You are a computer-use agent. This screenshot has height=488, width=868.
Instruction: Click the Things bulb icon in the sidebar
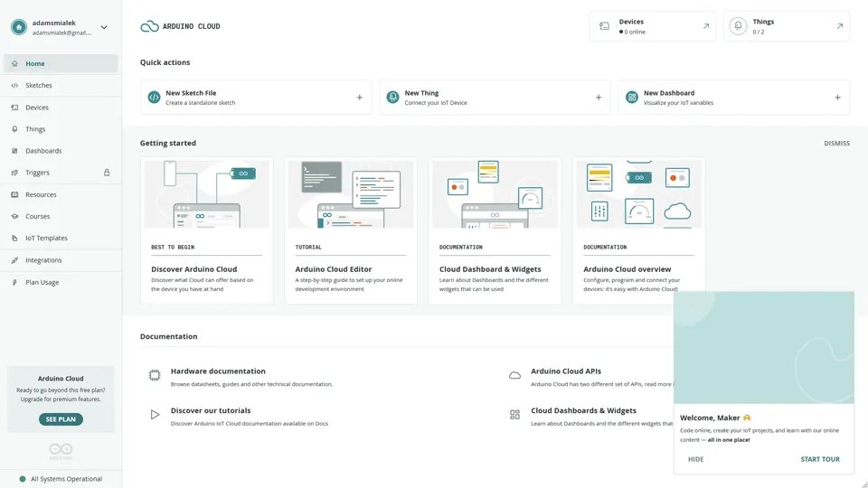tap(14, 129)
